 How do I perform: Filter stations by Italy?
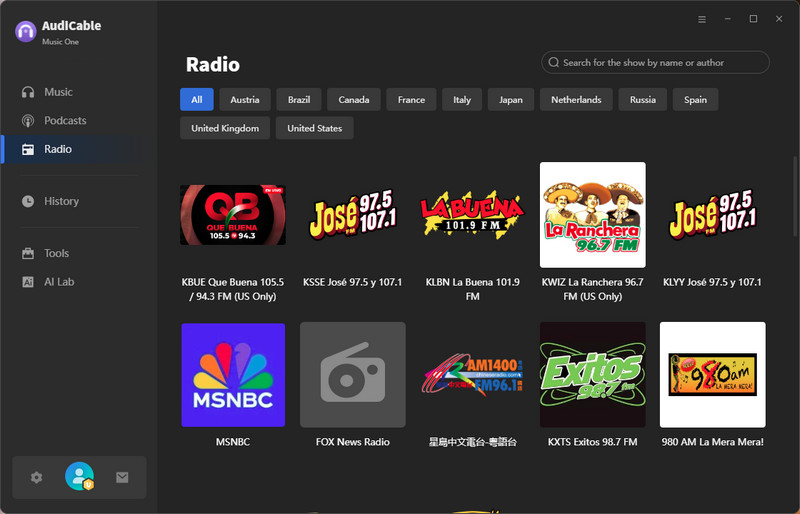462,100
